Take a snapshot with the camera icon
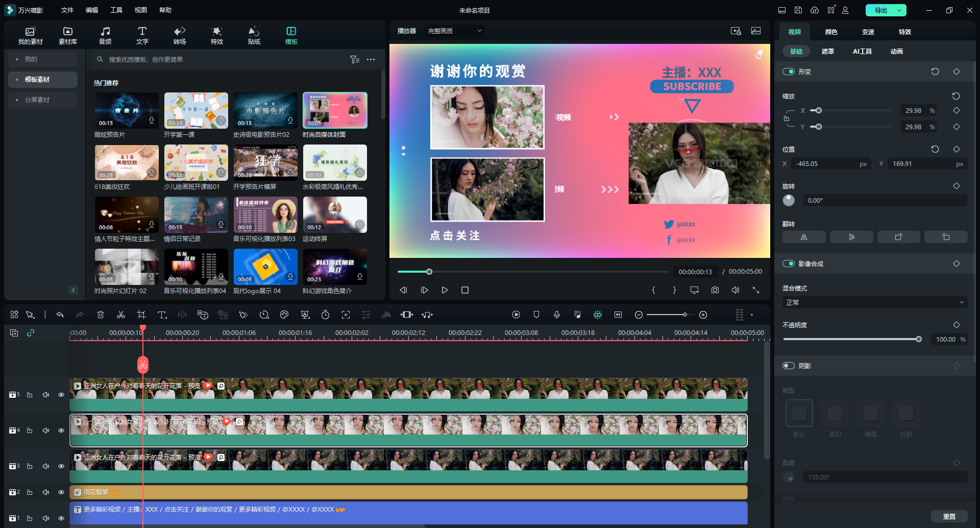This screenshot has height=528, width=980. coord(715,290)
